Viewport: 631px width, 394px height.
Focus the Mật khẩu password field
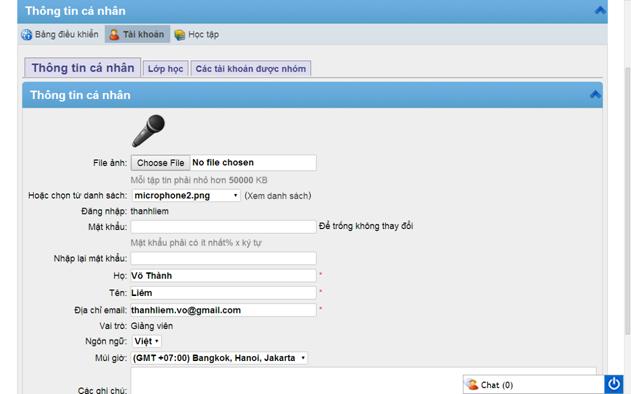click(223, 227)
